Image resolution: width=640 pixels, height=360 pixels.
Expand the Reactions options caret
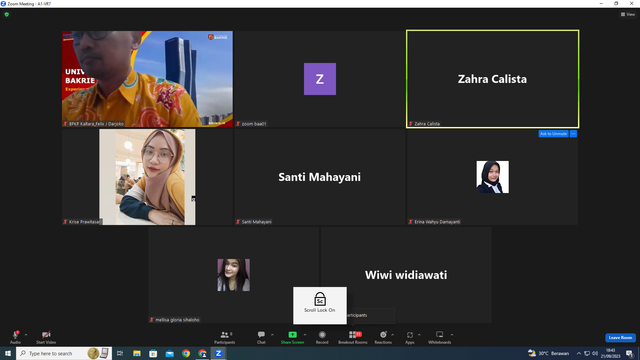(x=393, y=335)
